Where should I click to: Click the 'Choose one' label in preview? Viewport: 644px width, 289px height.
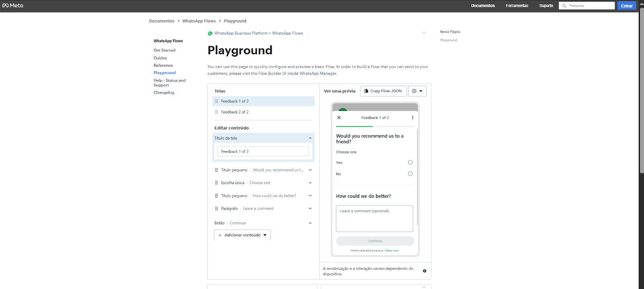(346, 152)
